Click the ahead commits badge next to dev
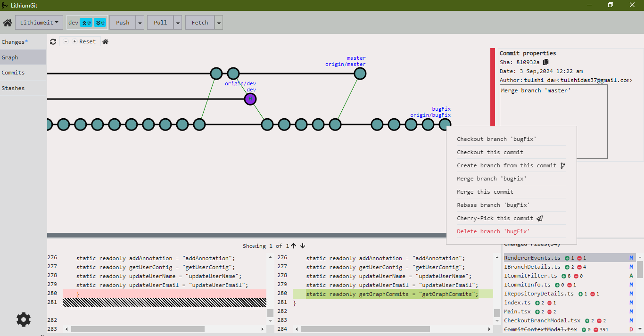The image size is (644, 336). pos(86,22)
